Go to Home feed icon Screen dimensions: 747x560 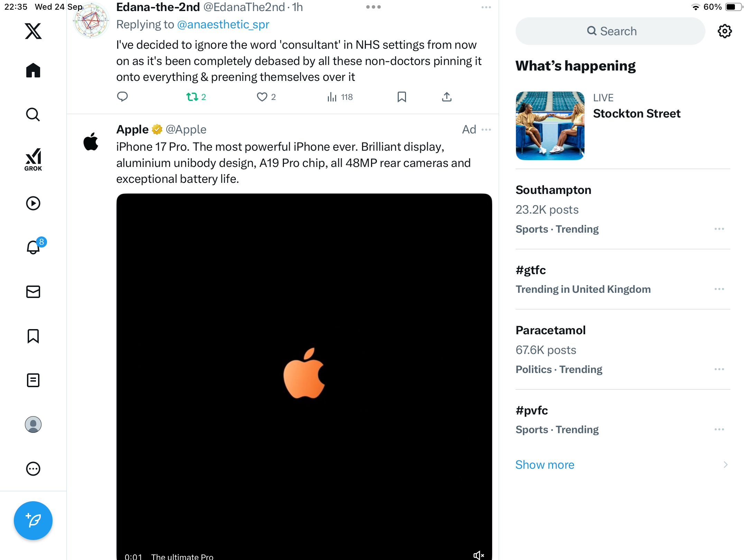33,70
